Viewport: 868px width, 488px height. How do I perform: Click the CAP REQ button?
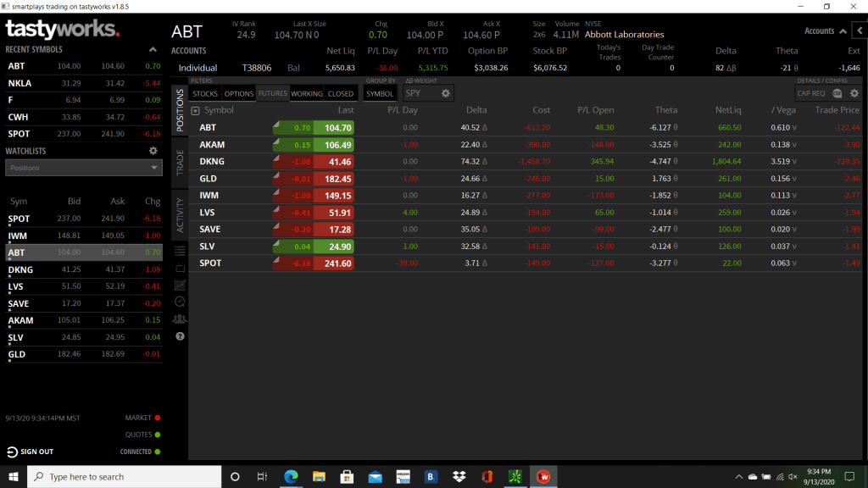click(x=811, y=93)
